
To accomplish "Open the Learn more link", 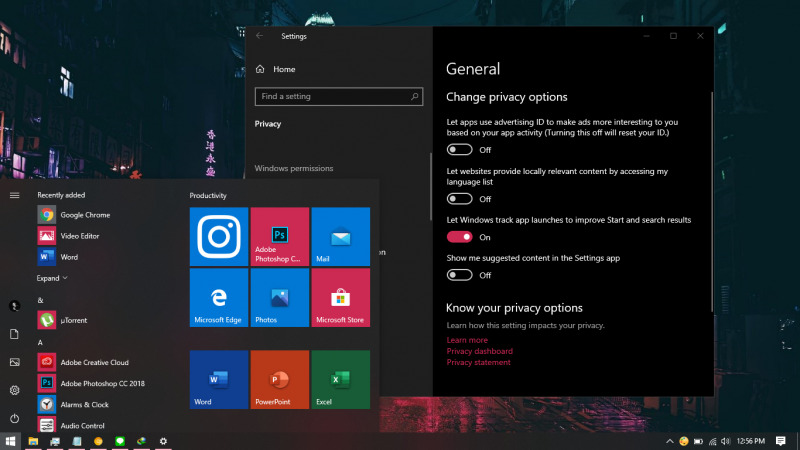I will click(x=467, y=340).
